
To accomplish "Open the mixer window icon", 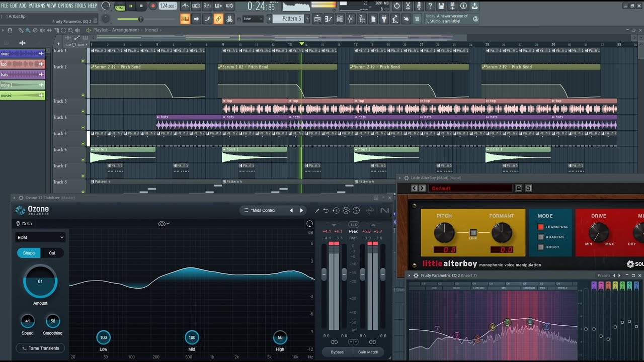I will 351,19.
